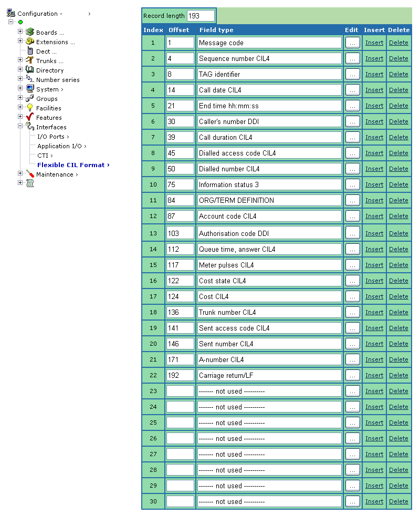
Task: Select Application I/O in the tree
Action: click(x=61, y=146)
